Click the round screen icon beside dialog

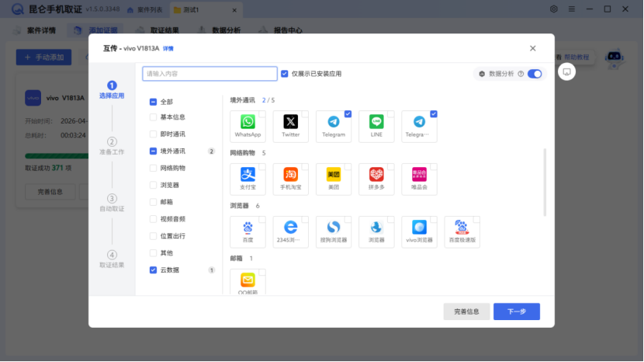pyautogui.click(x=566, y=72)
